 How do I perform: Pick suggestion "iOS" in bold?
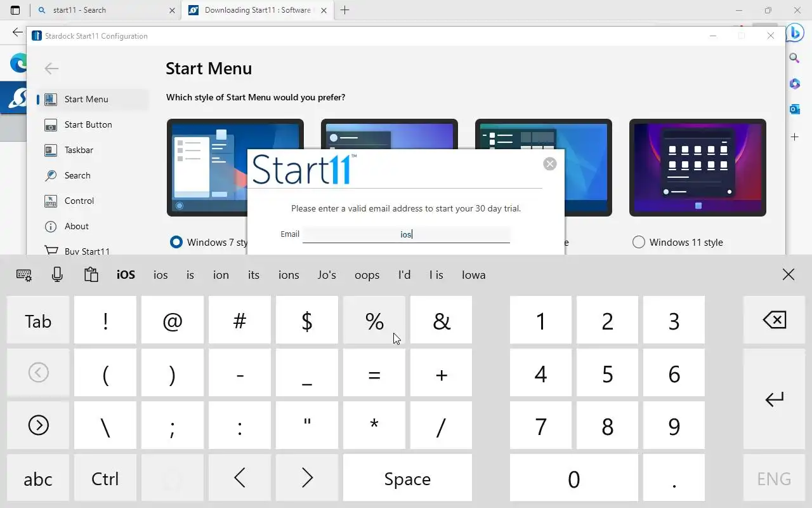click(x=126, y=275)
